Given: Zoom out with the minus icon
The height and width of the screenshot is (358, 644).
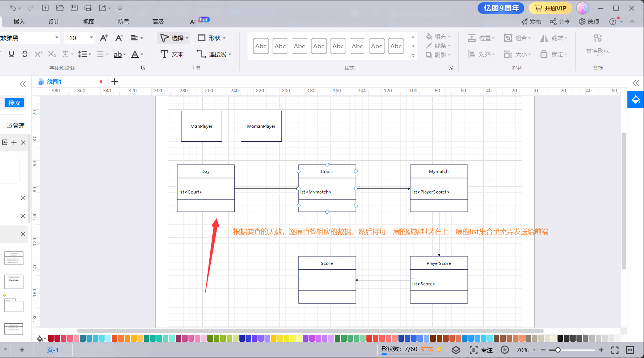Looking at the screenshot, I should [543, 350].
